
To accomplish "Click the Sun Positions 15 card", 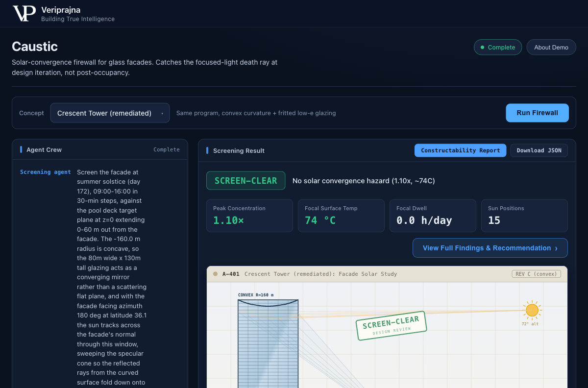I will (524, 216).
